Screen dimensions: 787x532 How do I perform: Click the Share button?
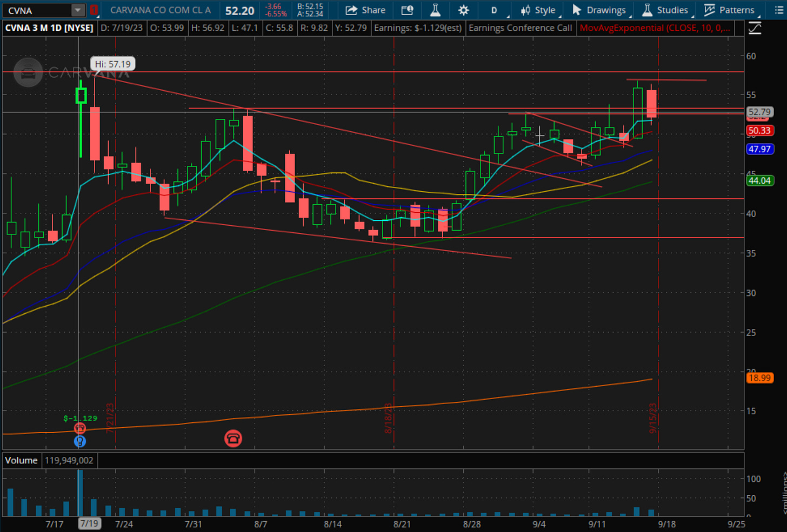coord(365,10)
